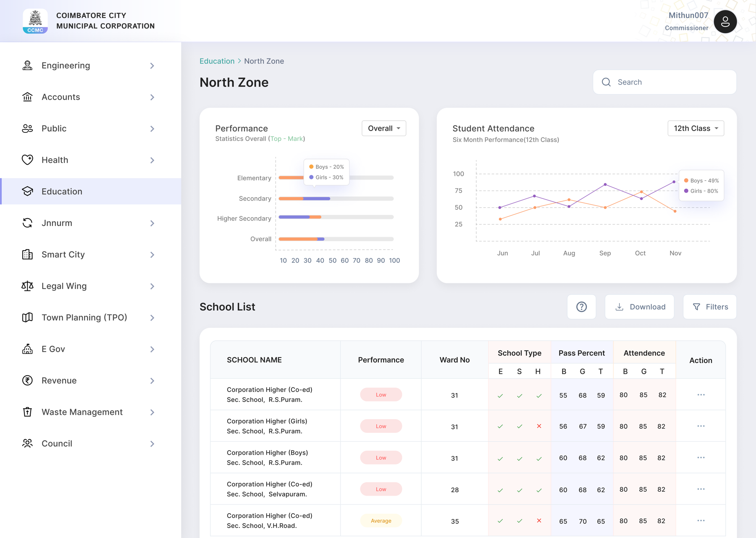Click the Average performance badge for V.H.Road school
Viewport: 756px width, 538px height.
coord(381,521)
